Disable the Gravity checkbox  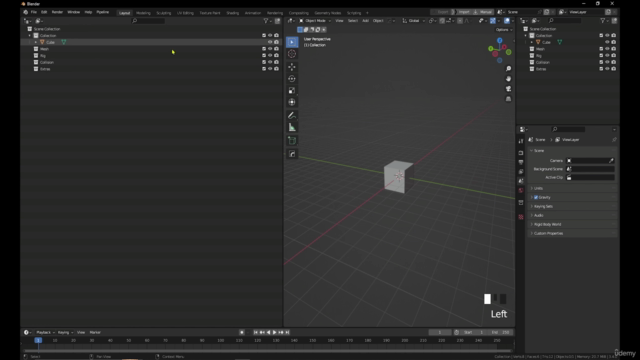coord(536,198)
